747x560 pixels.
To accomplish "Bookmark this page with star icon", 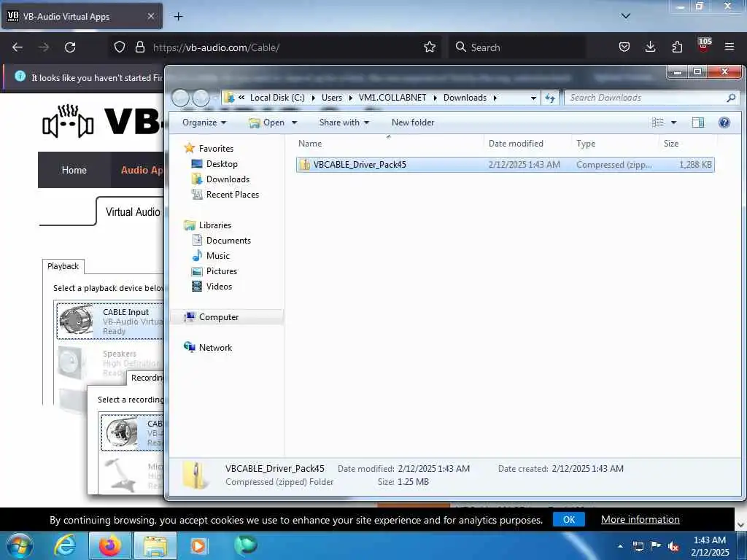I will [430, 47].
